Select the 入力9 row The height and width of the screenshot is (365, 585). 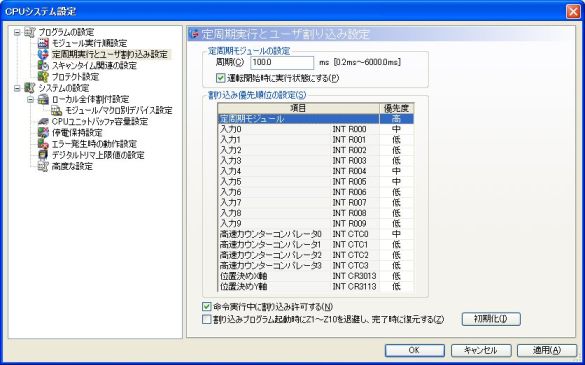pyautogui.click(x=316, y=223)
